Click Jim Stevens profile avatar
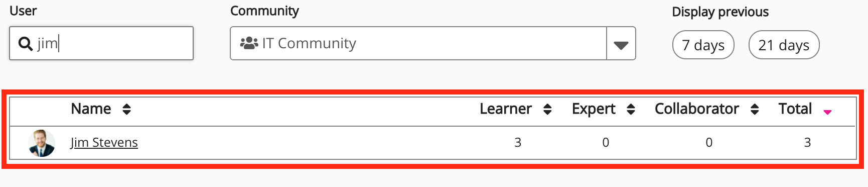This screenshot has width=868, height=187. coord(42,143)
